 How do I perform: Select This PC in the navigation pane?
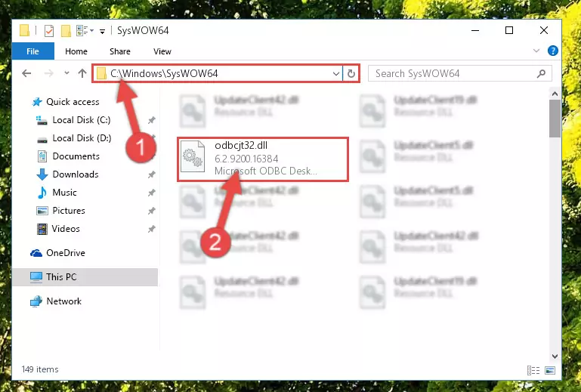click(x=85, y=277)
